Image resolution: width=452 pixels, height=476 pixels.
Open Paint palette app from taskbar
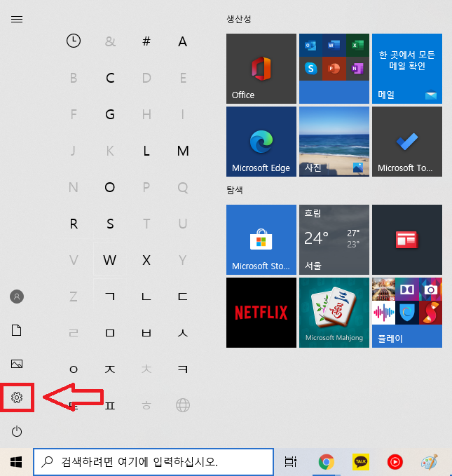[430, 462]
